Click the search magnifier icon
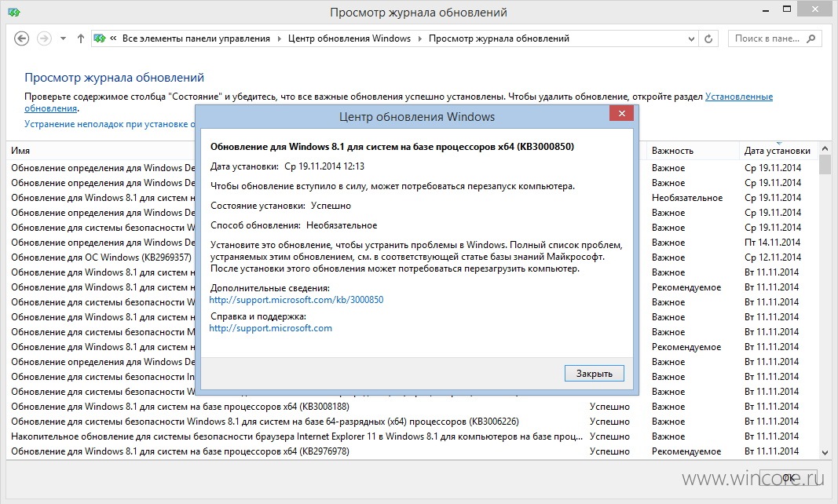838x504 pixels. click(811, 38)
